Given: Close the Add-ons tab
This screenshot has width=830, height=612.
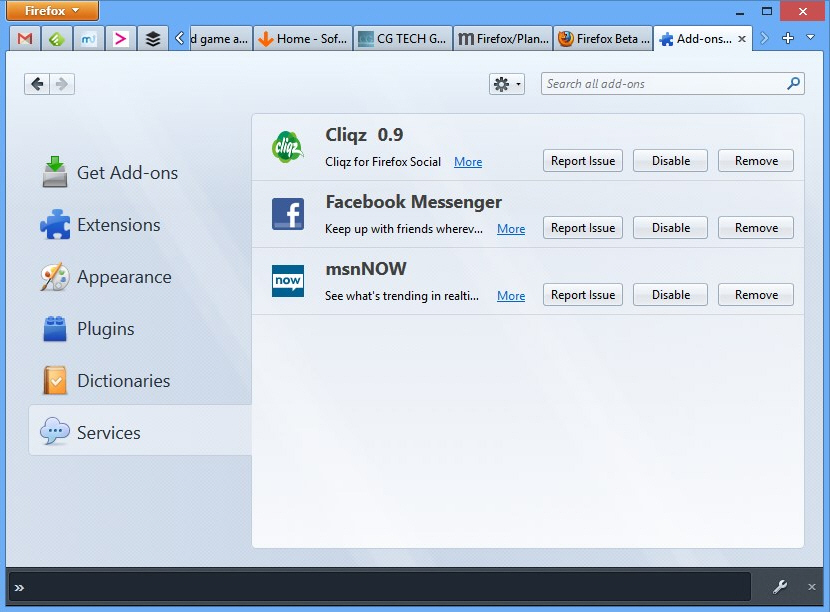Looking at the screenshot, I should 742,39.
